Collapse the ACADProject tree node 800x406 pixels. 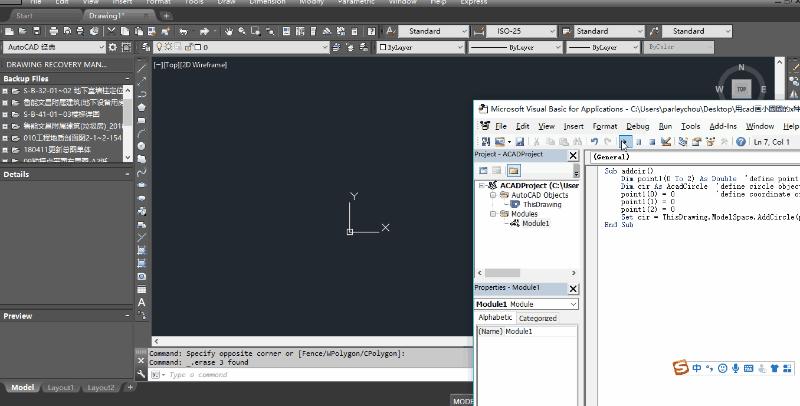tap(482, 186)
